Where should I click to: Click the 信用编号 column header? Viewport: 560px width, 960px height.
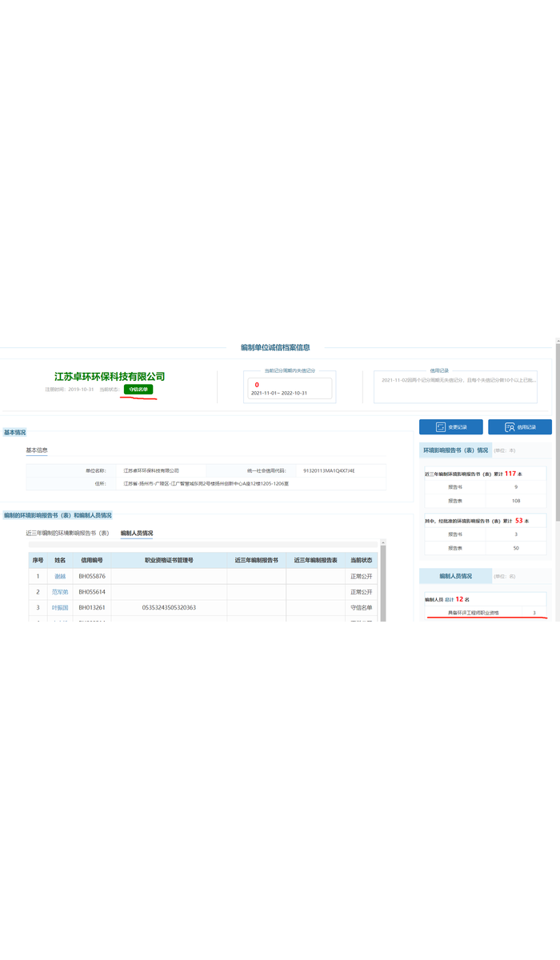91,560
